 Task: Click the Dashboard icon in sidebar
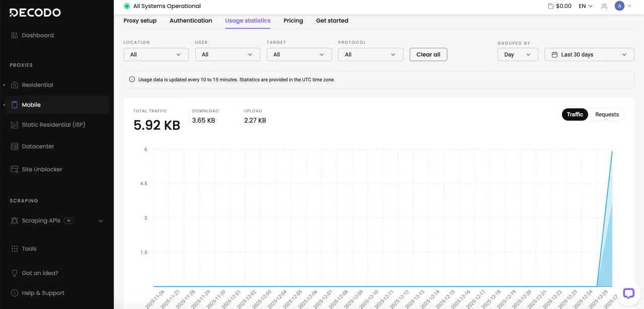pos(15,35)
